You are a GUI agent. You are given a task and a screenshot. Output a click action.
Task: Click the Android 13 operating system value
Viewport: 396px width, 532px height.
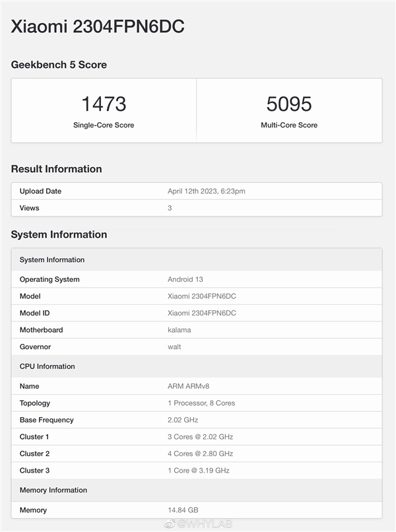click(x=185, y=279)
